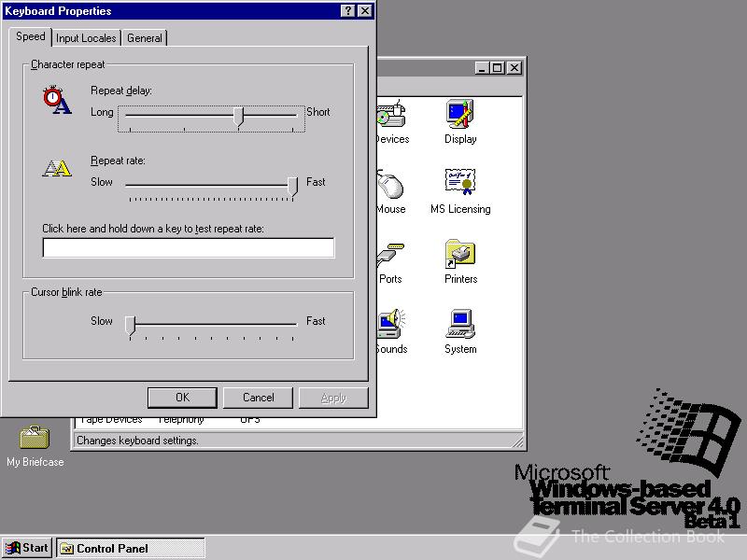Open the Ports control panel icon
Image resolution: width=747 pixels, height=560 pixels.
[388, 254]
